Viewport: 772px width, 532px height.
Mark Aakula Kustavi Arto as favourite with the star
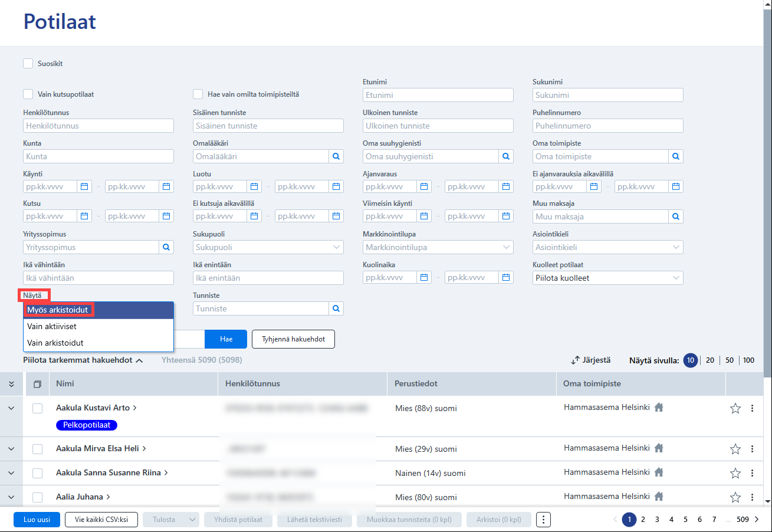(735, 408)
